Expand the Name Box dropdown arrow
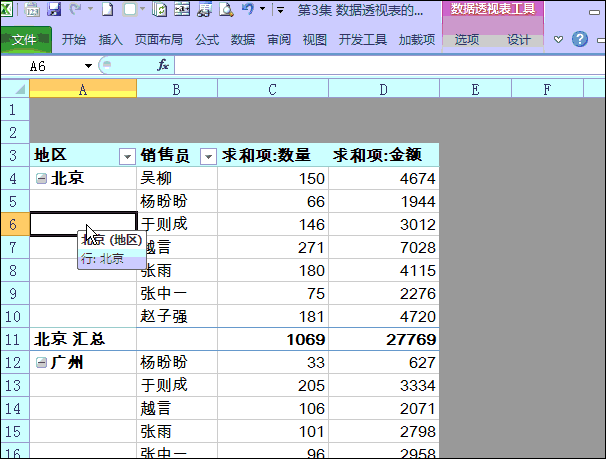Screen dimensions: 606x459 click(x=89, y=65)
